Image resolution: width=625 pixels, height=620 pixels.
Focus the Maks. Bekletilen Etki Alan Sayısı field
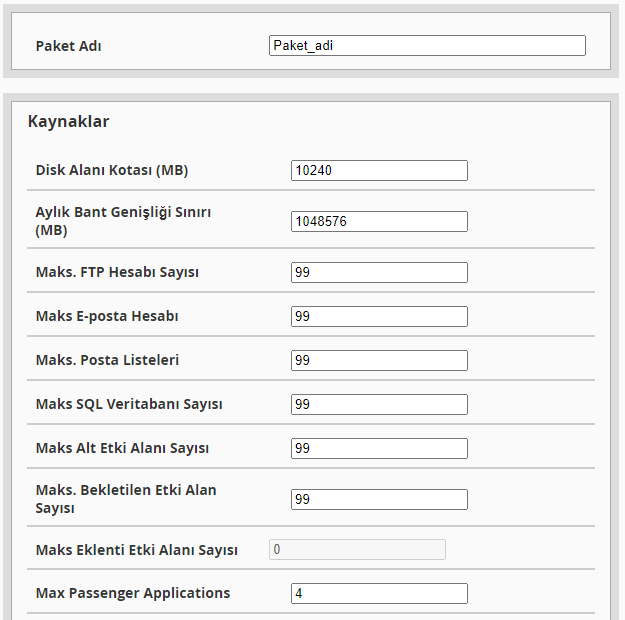pyautogui.click(x=379, y=499)
